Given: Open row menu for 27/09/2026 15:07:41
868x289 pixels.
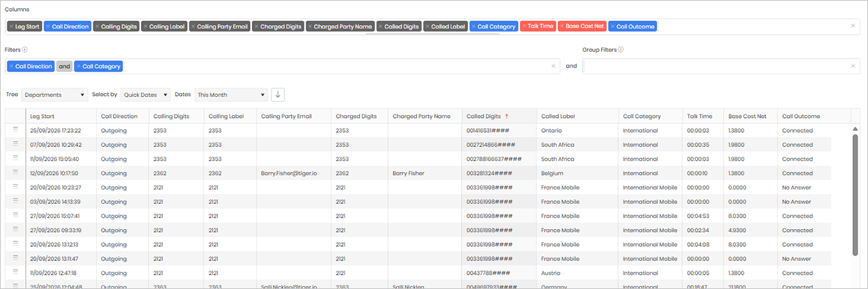Looking at the screenshot, I should (x=15, y=216).
